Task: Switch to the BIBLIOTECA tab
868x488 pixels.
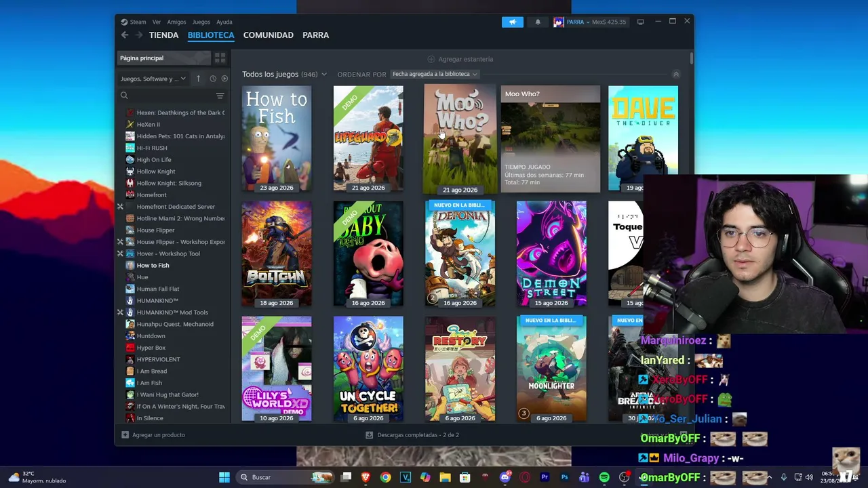Action: tap(211, 35)
